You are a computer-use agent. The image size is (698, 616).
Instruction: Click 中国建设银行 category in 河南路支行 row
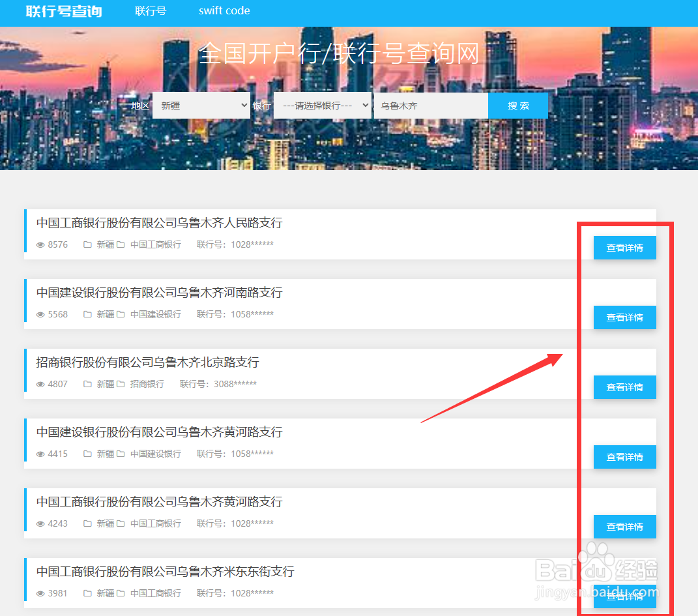point(156,314)
